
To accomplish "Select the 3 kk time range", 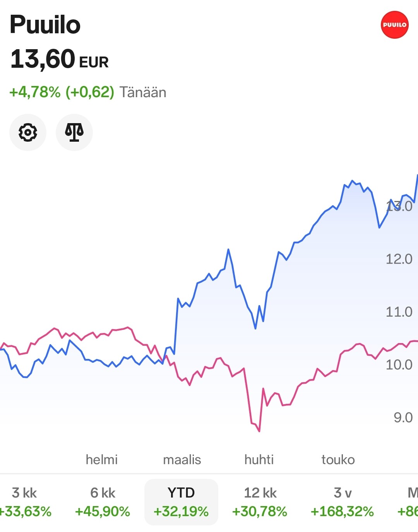I will click(x=25, y=502).
